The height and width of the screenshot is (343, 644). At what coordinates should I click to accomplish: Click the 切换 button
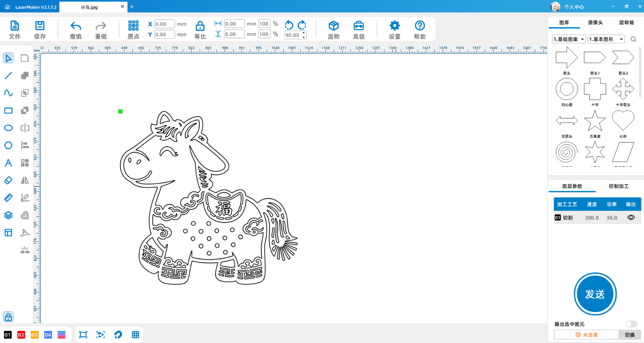coord(630,335)
